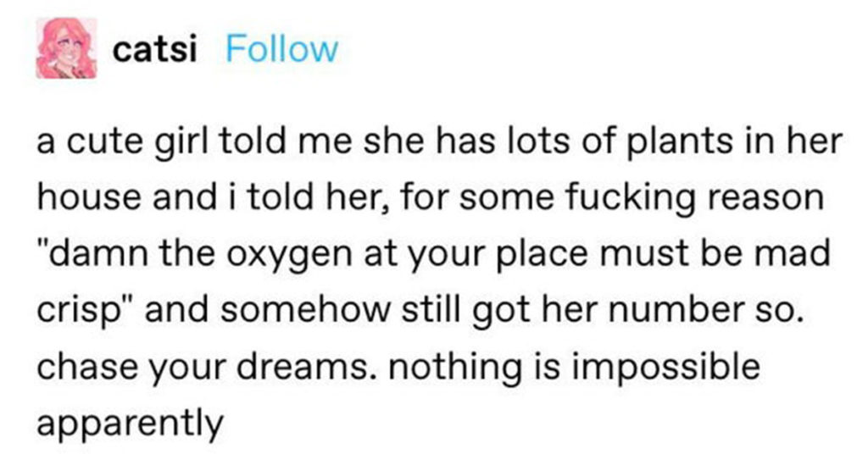Follow the catsi blog
868x454 pixels.
tap(281, 49)
